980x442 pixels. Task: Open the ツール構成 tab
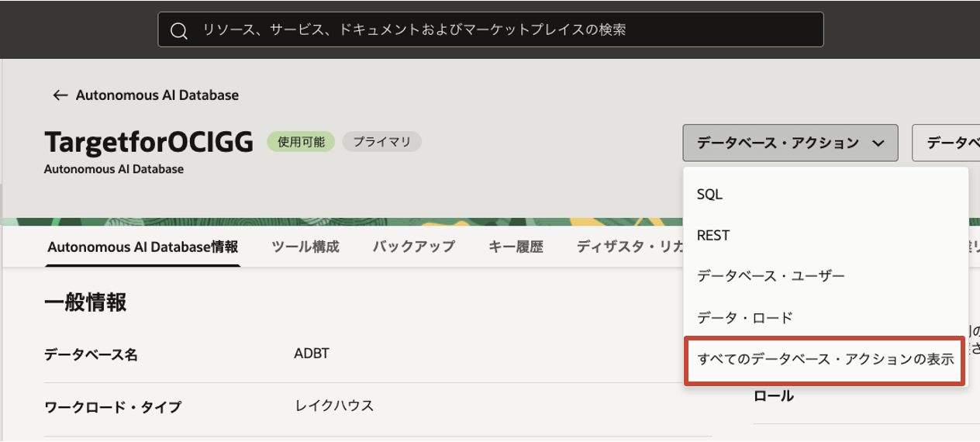pos(305,247)
